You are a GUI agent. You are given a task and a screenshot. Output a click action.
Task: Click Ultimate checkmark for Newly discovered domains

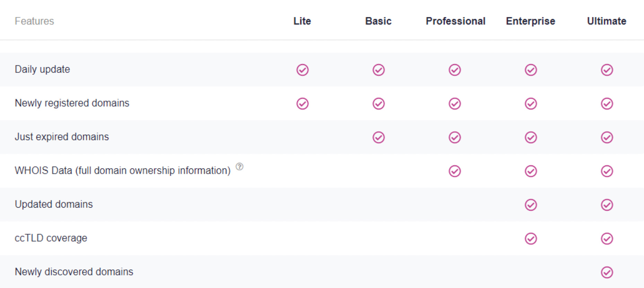pyautogui.click(x=607, y=272)
